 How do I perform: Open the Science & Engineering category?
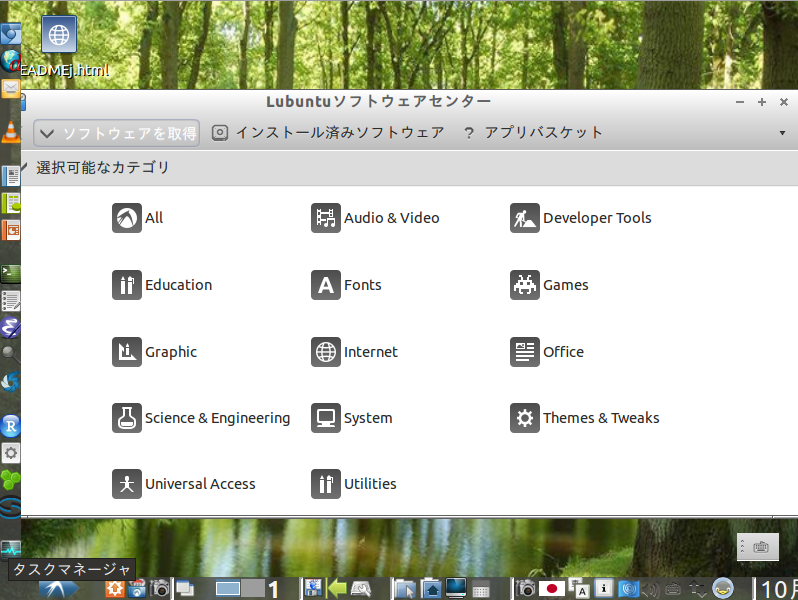pos(201,418)
